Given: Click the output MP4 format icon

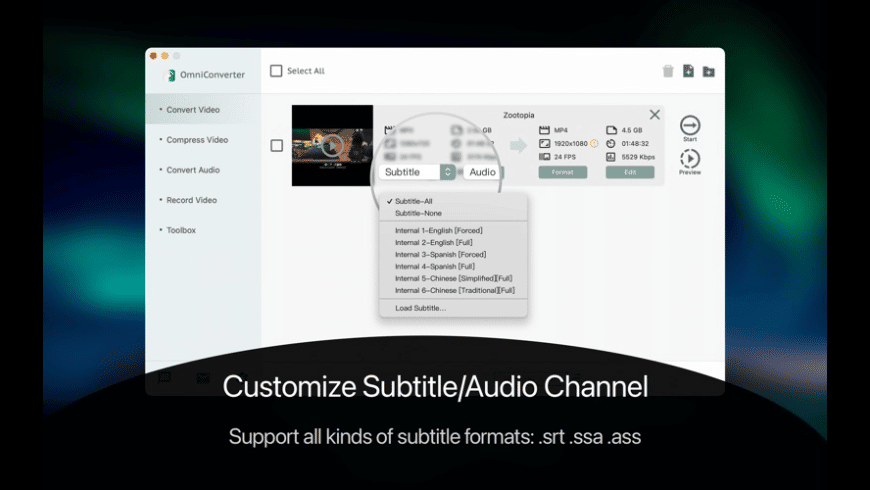Looking at the screenshot, I should 544,130.
